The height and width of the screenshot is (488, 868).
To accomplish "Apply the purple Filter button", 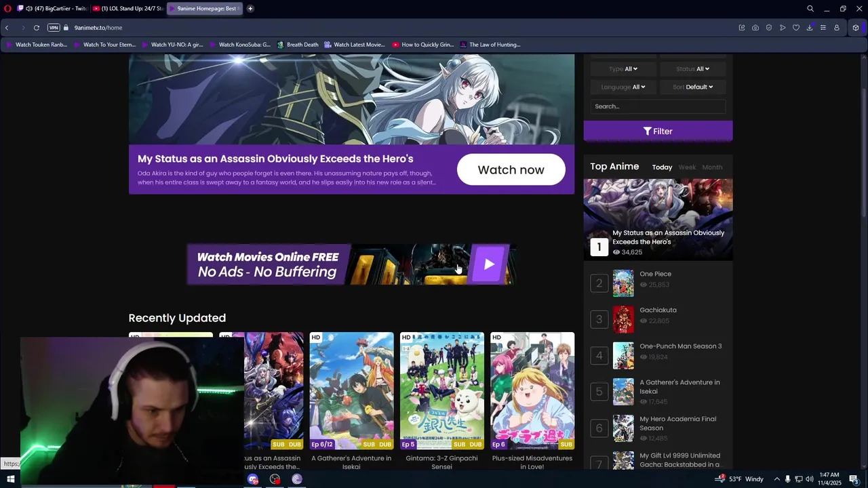I will pyautogui.click(x=658, y=131).
